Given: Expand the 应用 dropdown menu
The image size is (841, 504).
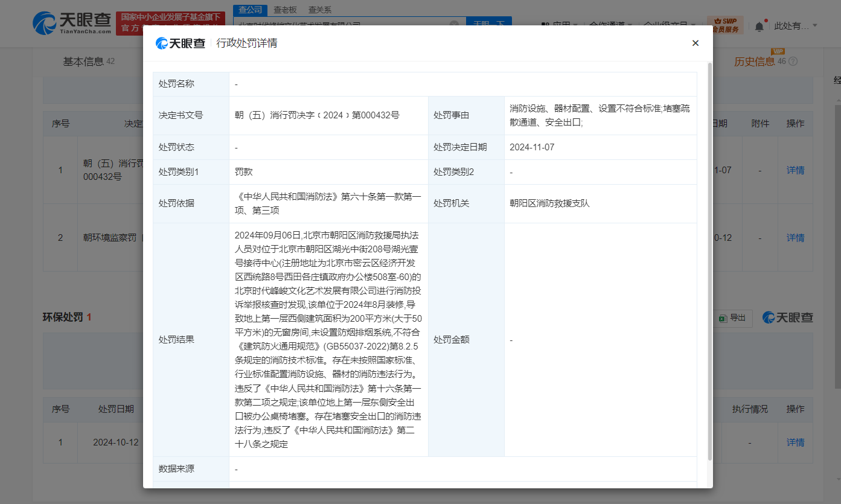Looking at the screenshot, I should click(560, 25).
